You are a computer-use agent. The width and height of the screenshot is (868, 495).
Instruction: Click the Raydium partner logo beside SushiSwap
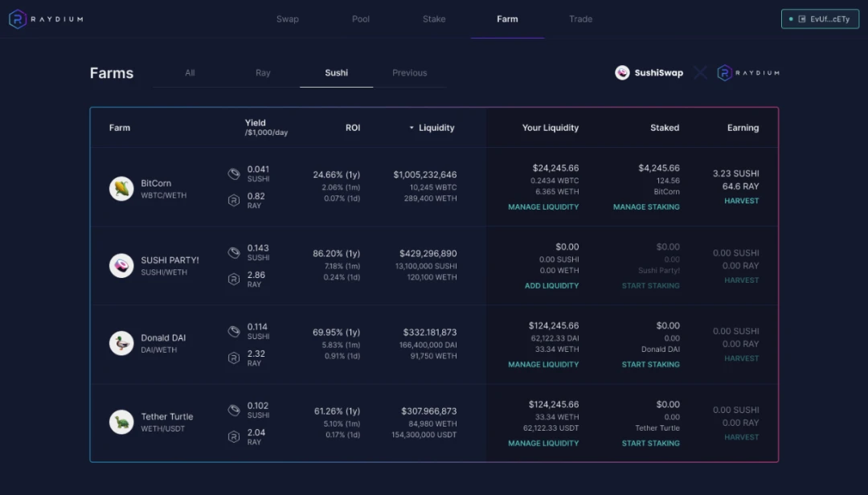[x=748, y=72]
